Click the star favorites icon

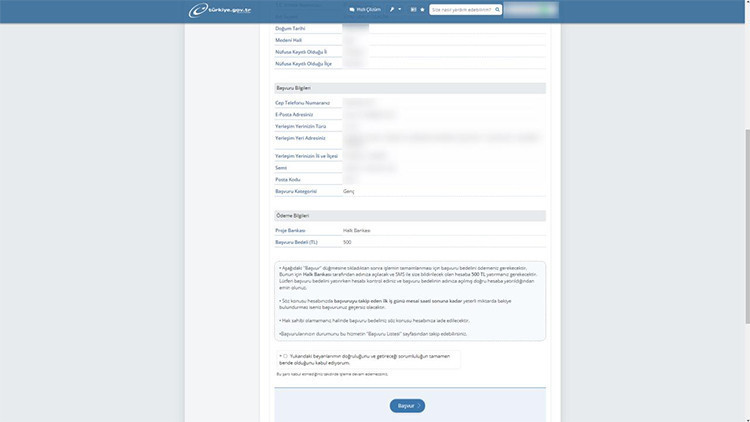[422, 10]
